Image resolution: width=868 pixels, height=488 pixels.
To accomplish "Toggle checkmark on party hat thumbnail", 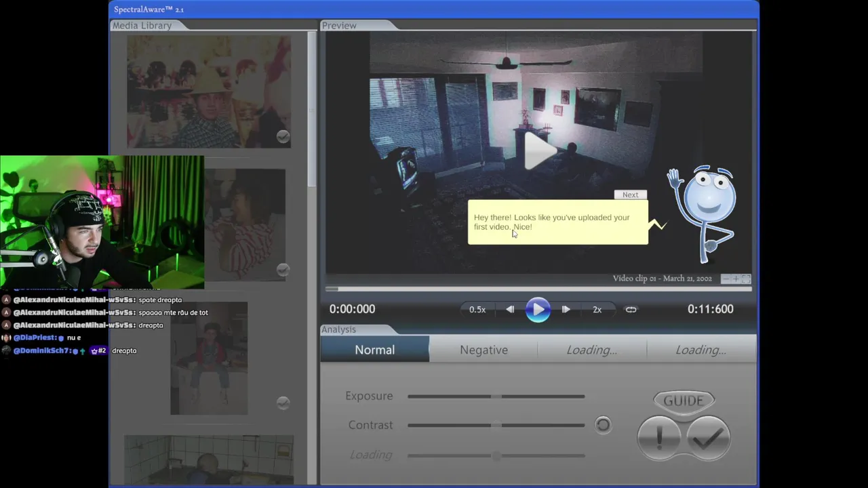I will click(283, 137).
